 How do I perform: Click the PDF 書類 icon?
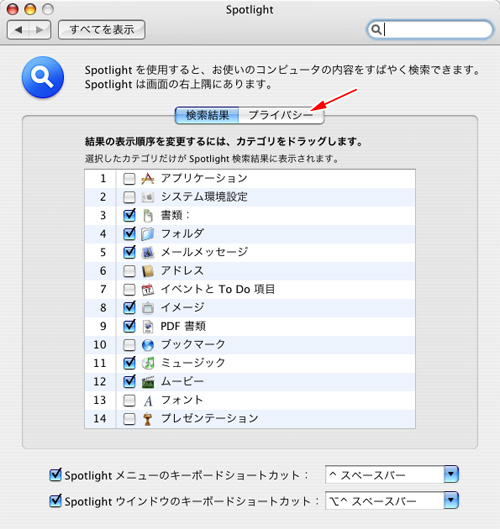coord(147,326)
